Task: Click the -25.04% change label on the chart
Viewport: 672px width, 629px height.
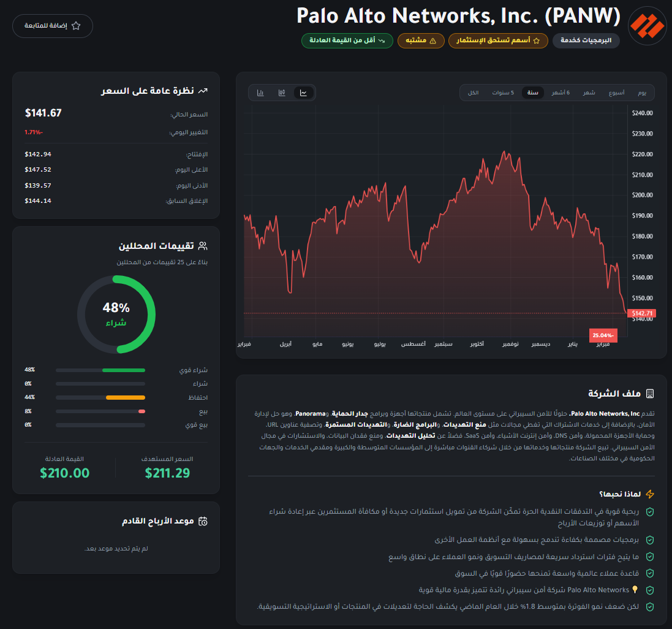Action: [603, 335]
